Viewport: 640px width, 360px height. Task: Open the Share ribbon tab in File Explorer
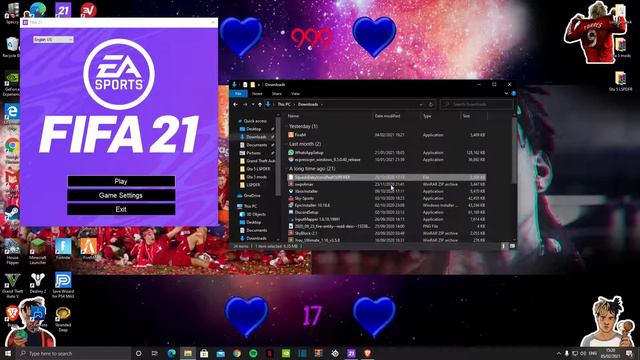click(x=277, y=93)
